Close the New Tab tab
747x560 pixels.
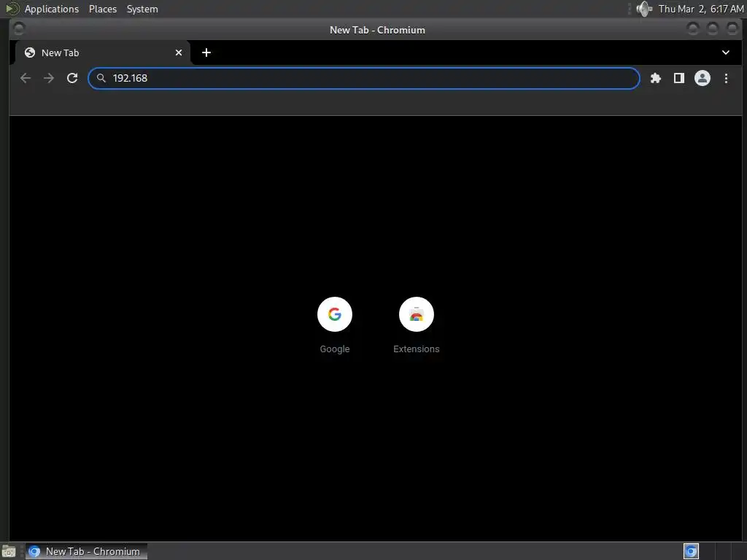[x=179, y=52]
